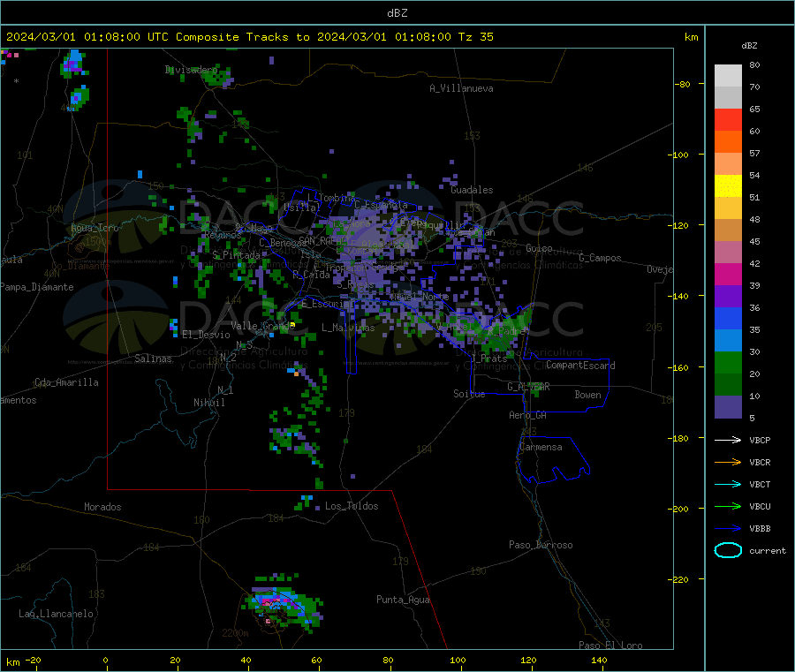Click the El_Desvio map label
Screen dimensions: 795x672
click(206, 335)
